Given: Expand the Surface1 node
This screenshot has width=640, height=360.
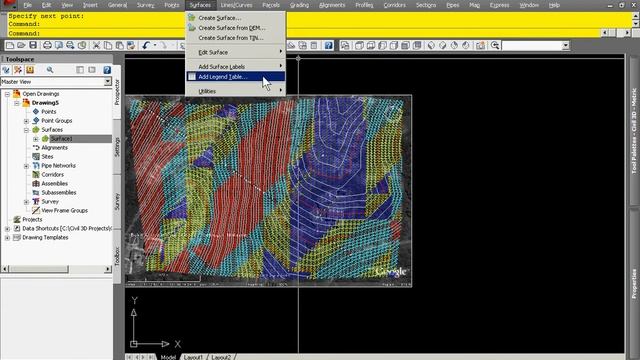Looking at the screenshot, I should 36,139.
